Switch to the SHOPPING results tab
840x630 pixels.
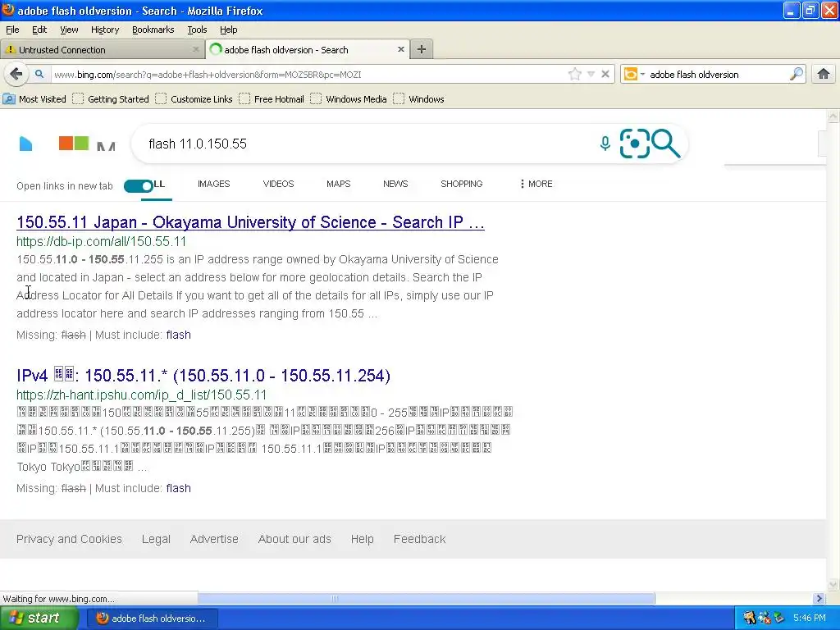(x=461, y=184)
